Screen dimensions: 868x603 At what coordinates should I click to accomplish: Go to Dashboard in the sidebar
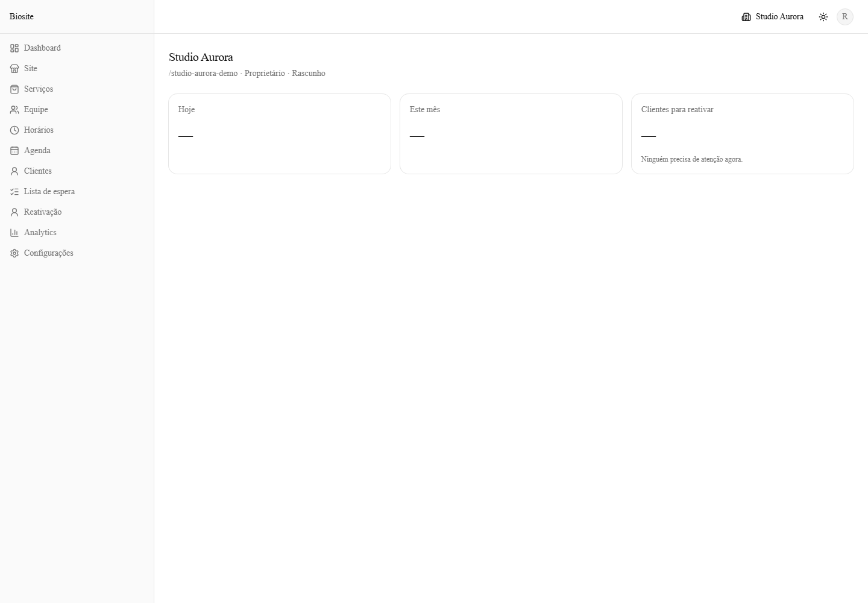click(x=77, y=48)
